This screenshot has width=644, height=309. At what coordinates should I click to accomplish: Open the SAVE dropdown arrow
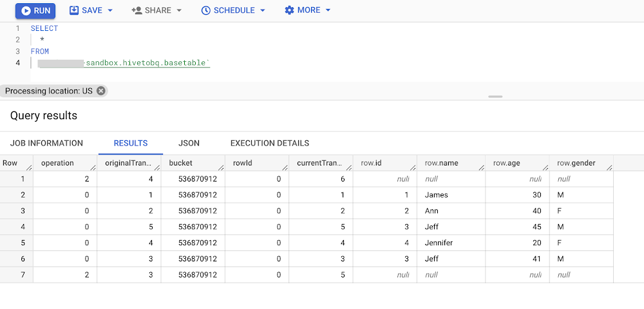(x=110, y=11)
